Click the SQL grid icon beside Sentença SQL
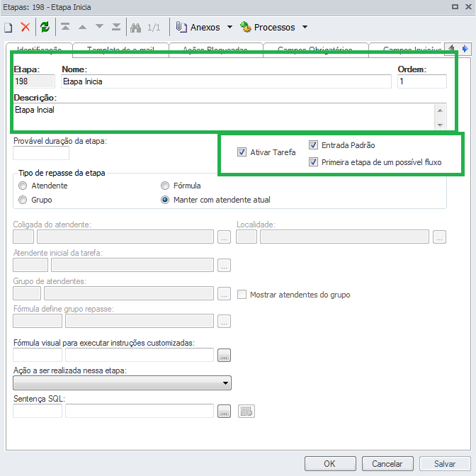The height and width of the screenshot is (476, 476). (246, 412)
